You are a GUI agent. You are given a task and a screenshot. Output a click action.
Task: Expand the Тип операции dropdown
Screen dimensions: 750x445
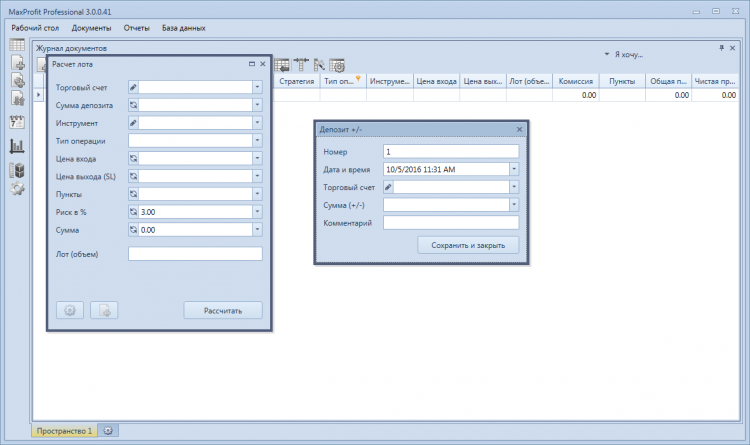pyautogui.click(x=257, y=141)
